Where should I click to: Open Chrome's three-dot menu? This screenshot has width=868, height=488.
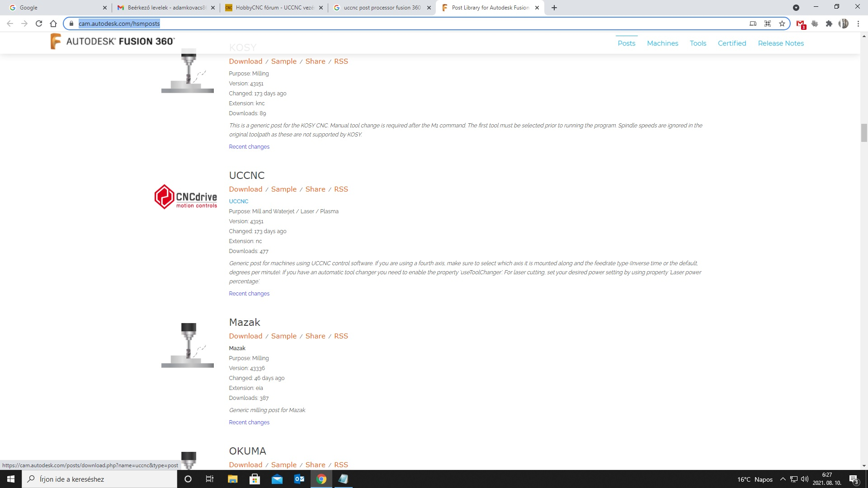point(858,23)
